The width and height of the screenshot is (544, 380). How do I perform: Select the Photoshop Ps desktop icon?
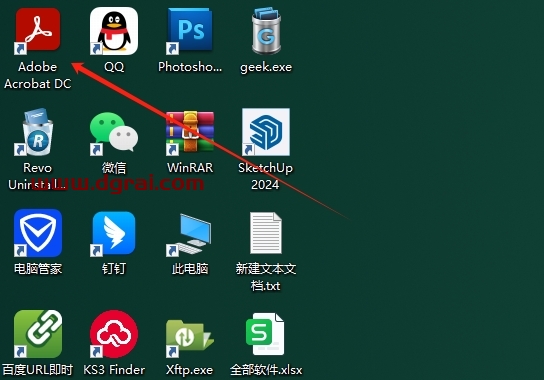[x=190, y=31]
